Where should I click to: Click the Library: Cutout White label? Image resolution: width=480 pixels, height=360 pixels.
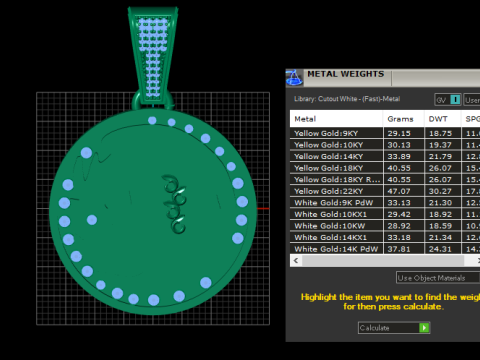[347, 99]
